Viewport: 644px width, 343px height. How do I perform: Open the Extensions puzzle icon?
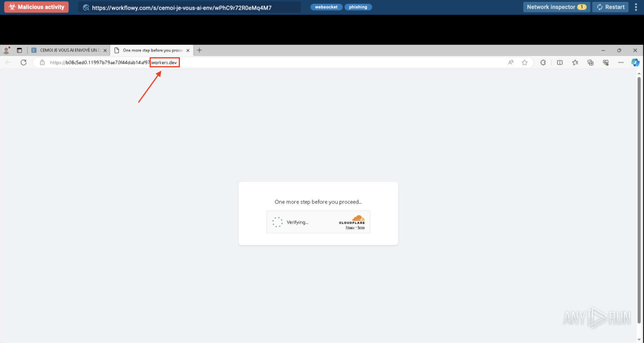click(x=543, y=62)
